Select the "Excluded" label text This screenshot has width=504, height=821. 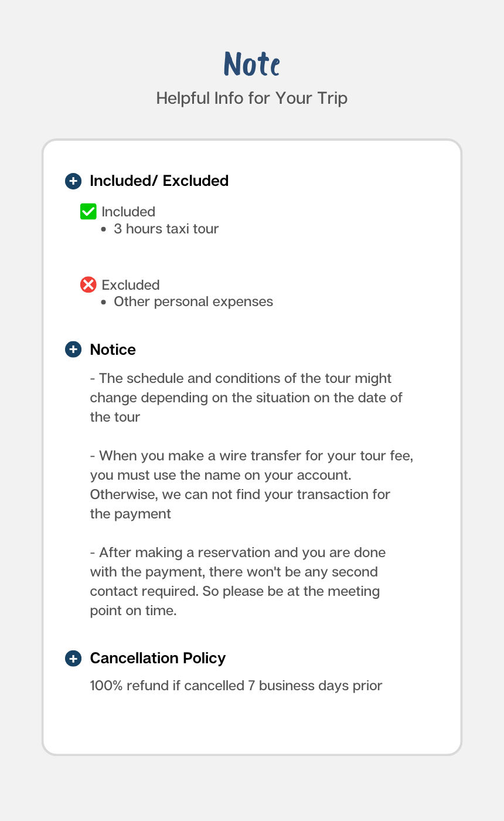[x=131, y=285]
